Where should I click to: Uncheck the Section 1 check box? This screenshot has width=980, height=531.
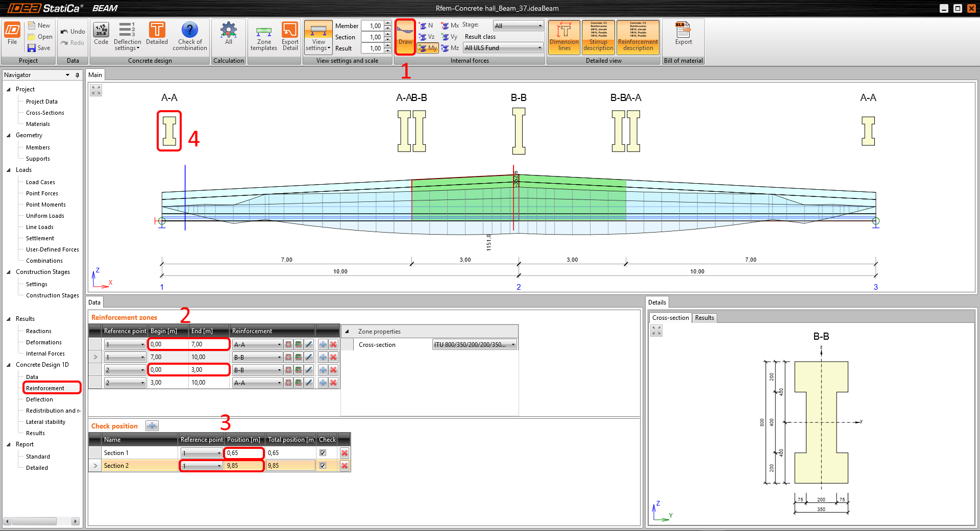pos(323,453)
